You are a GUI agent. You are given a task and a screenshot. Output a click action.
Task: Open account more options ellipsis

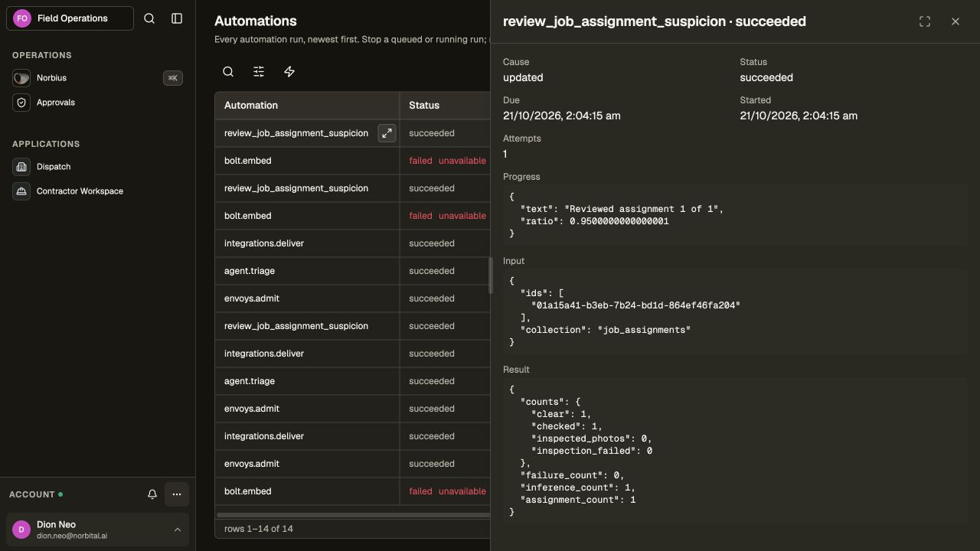[177, 494]
